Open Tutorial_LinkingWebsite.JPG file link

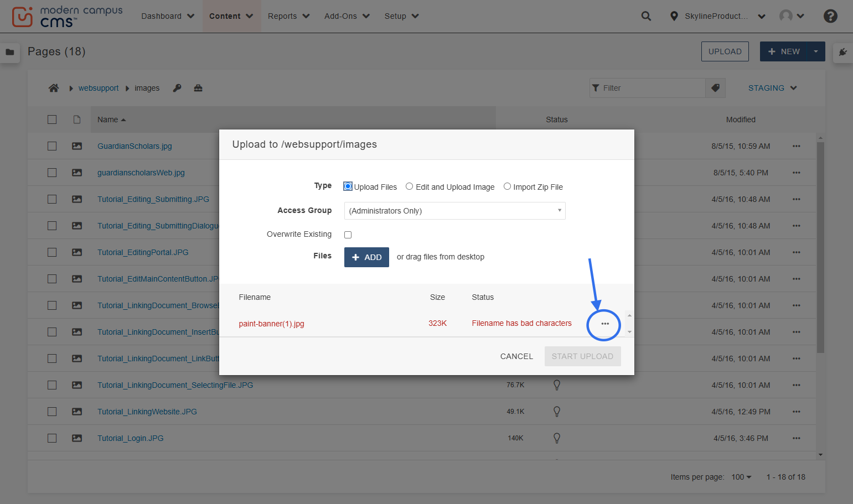(147, 412)
